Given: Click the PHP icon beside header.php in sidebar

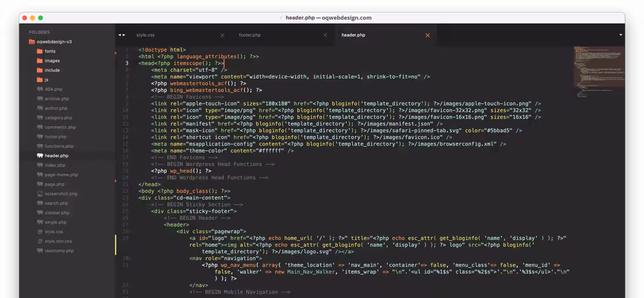Looking at the screenshot, I should click(40, 156).
